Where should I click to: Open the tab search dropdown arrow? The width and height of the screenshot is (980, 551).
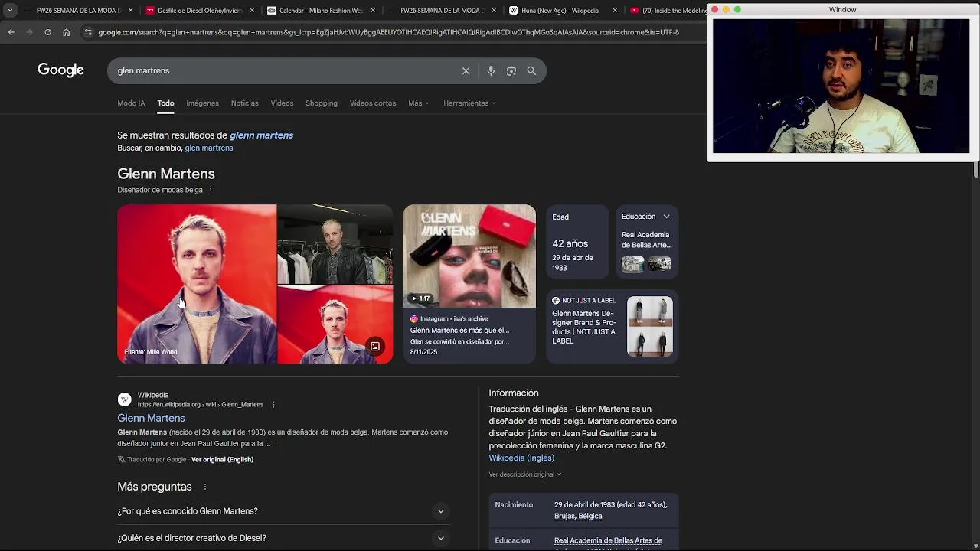tap(10, 11)
